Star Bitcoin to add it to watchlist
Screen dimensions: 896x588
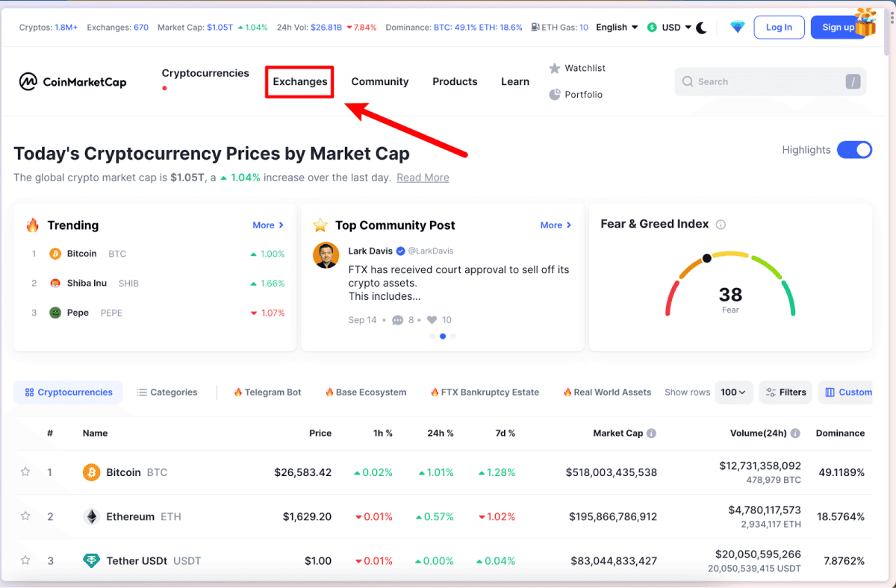point(25,472)
